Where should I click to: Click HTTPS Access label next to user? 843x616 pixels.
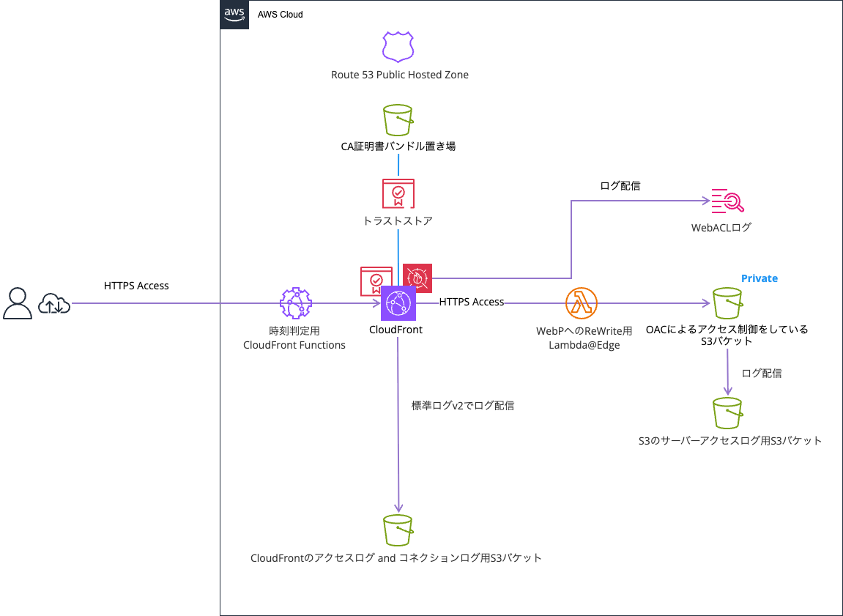[x=136, y=286]
